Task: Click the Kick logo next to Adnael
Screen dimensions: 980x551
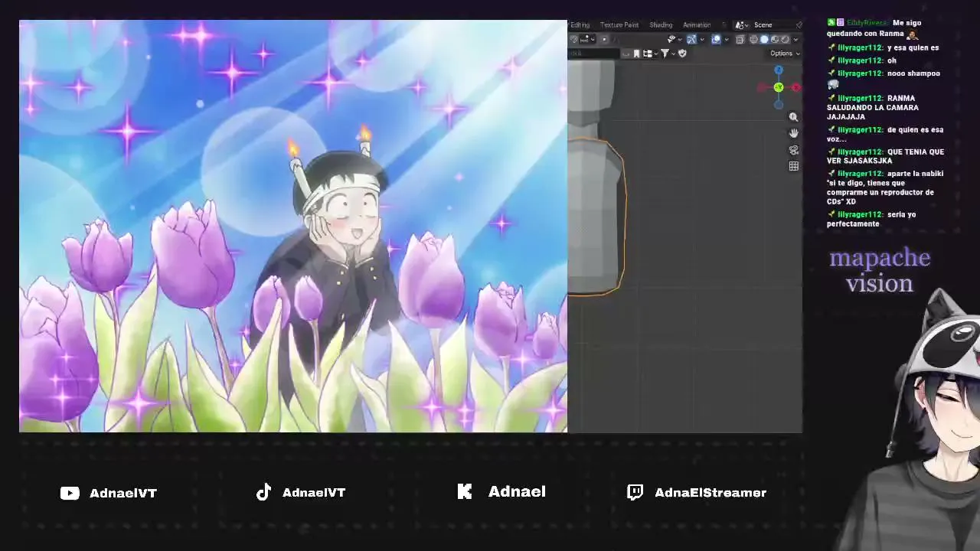Action: 465,492
